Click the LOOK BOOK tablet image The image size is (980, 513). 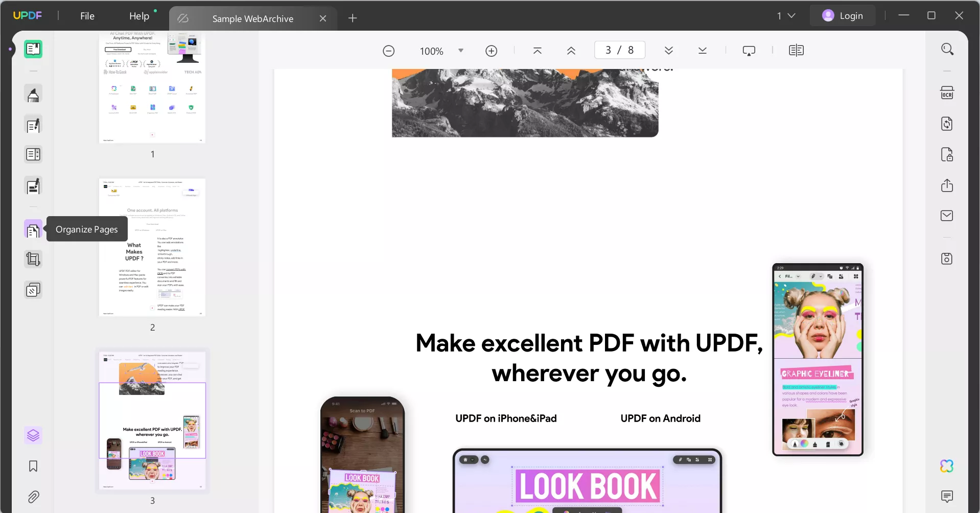pyautogui.click(x=588, y=481)
